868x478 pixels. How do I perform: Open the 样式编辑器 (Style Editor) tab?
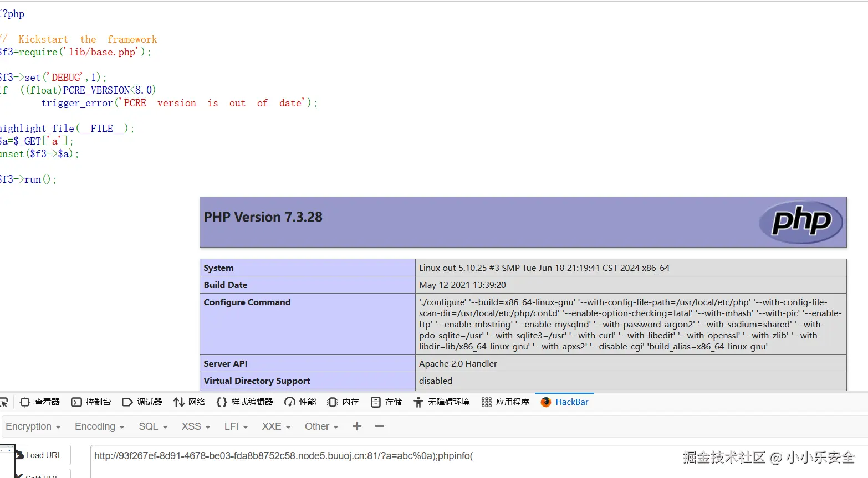(x=245, y=402)
